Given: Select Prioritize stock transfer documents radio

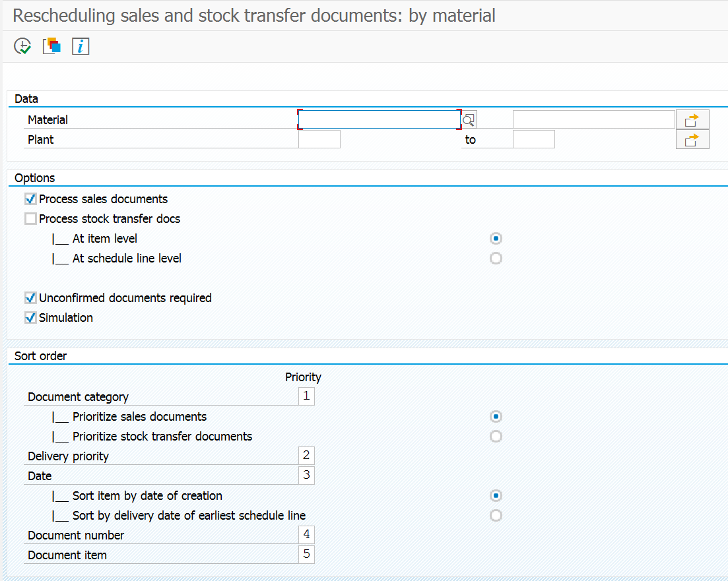Looking at the screenshot, I should pyautogui.click(x=496, y=436).
